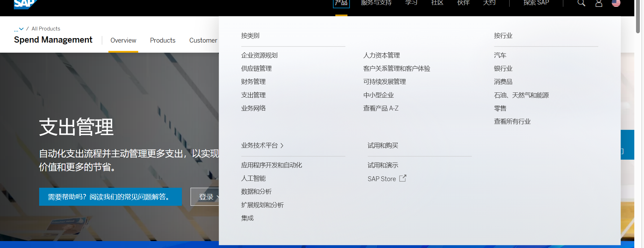
Task: Open 应用程序开发和自动化 link
Action: pos(272,165)
